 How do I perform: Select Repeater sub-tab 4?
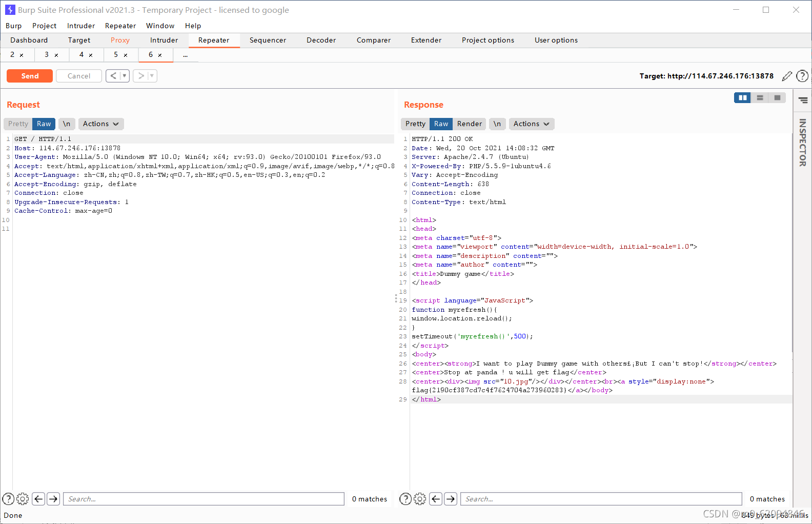pos(82,54)
